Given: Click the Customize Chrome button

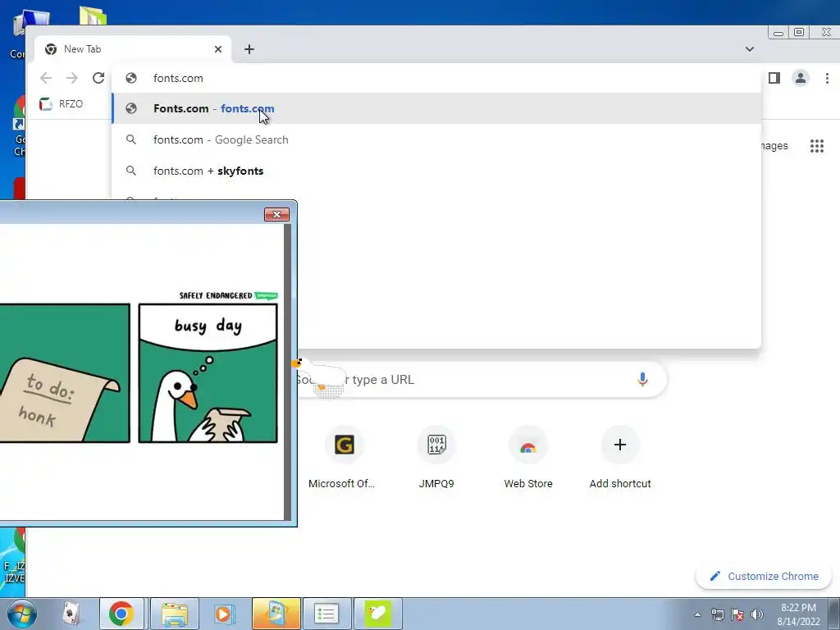Looking at the screenshot, I should (x=764, y=577).
